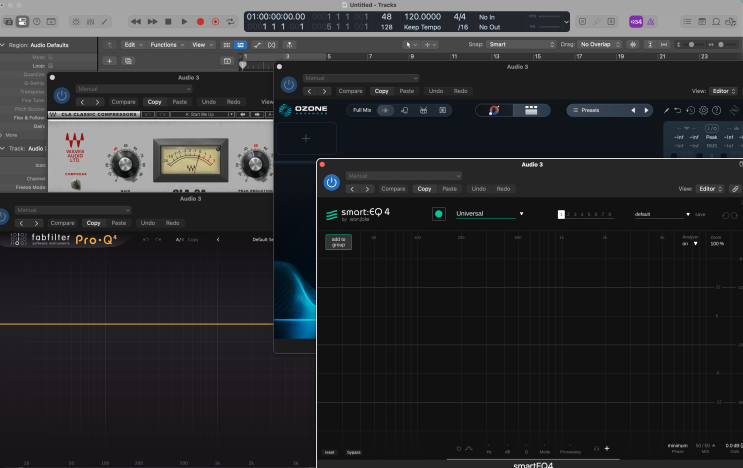Toggle the purple Count-in 1234 button
The width and height of the screenshot is (743, 468).
635,21
